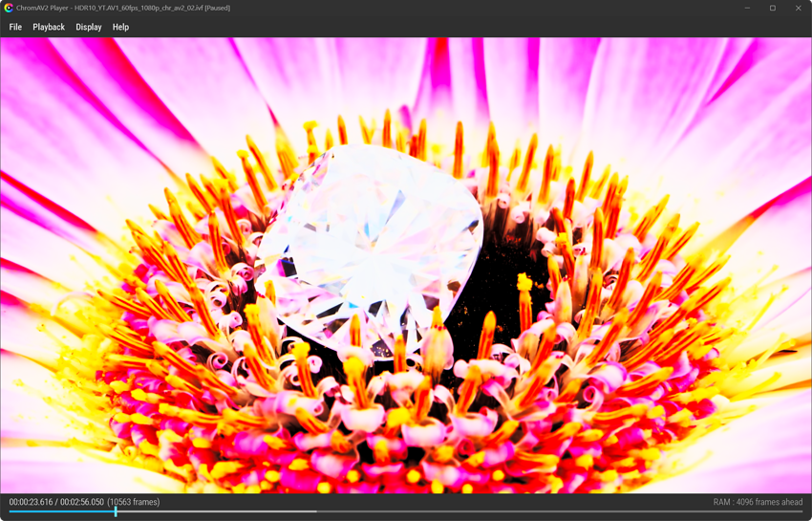Click the RAM 4096 frames ahead status
Screen dimensions: 812x521
coord(758,502)
